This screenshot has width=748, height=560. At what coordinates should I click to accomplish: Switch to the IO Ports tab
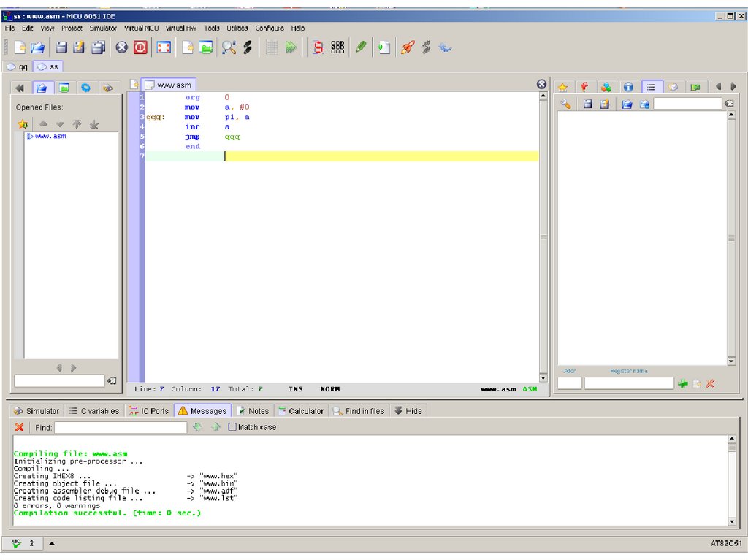point(148,411)
